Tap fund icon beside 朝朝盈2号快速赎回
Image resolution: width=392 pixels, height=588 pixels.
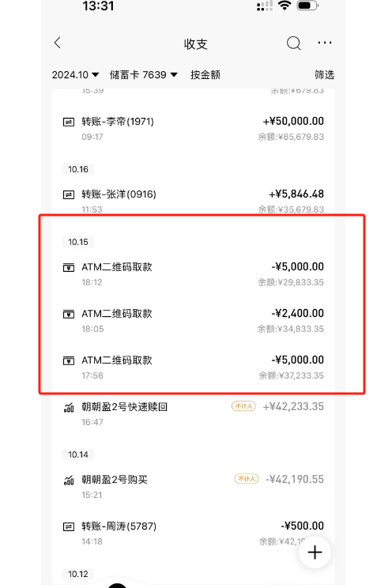[x=68, y=407]
